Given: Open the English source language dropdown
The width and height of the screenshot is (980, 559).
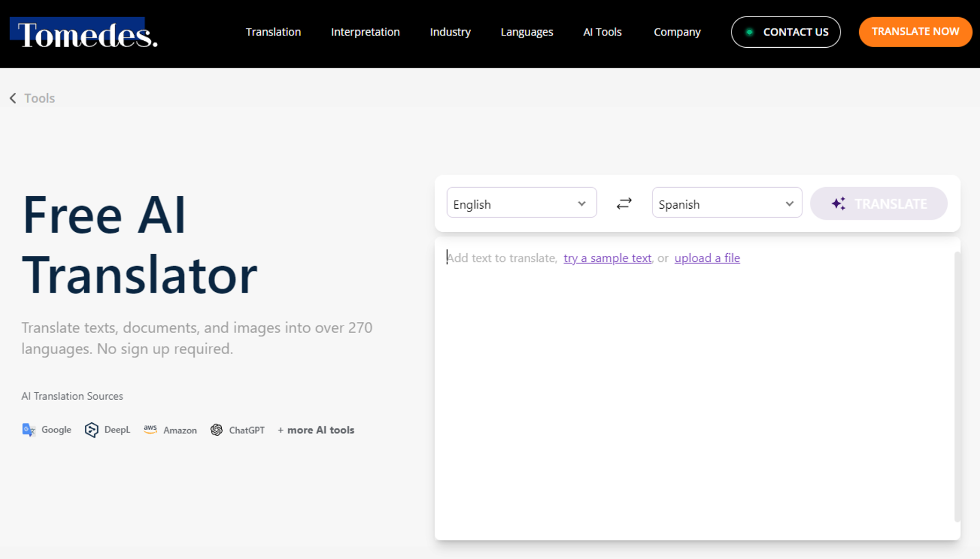Looking at the screenshot, I should click(521, 203).
